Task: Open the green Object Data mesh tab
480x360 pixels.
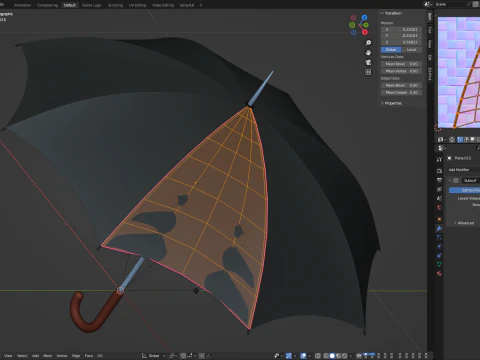Action: [x=439, y=264]
